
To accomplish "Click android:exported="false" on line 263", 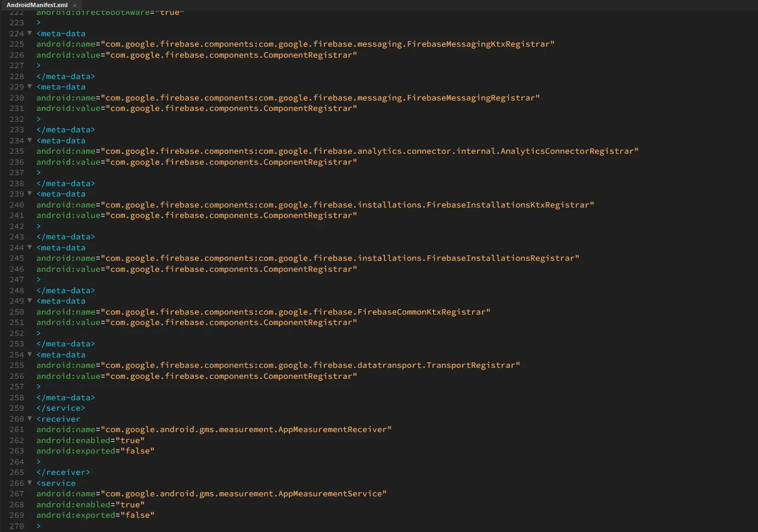I will coord(96,451).
